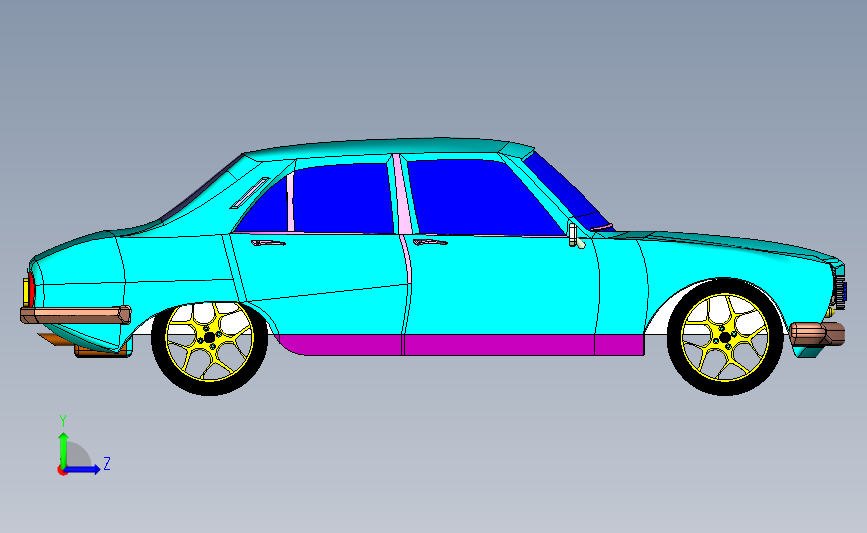Pick the front door handle
The height and width of the screenshot is (533, 867).
(430, 242)
